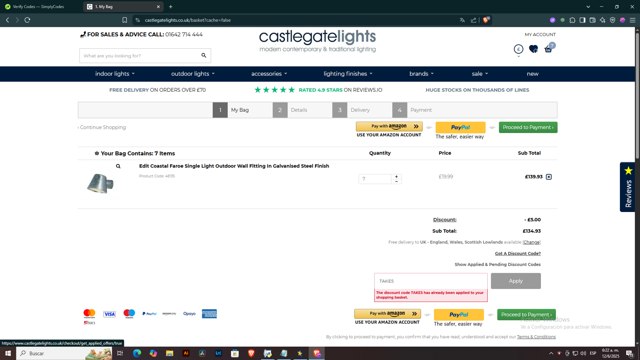This screenshot has width=640, height=360.
Task: Open the Windows Start button
Action: tap(8, 353)
